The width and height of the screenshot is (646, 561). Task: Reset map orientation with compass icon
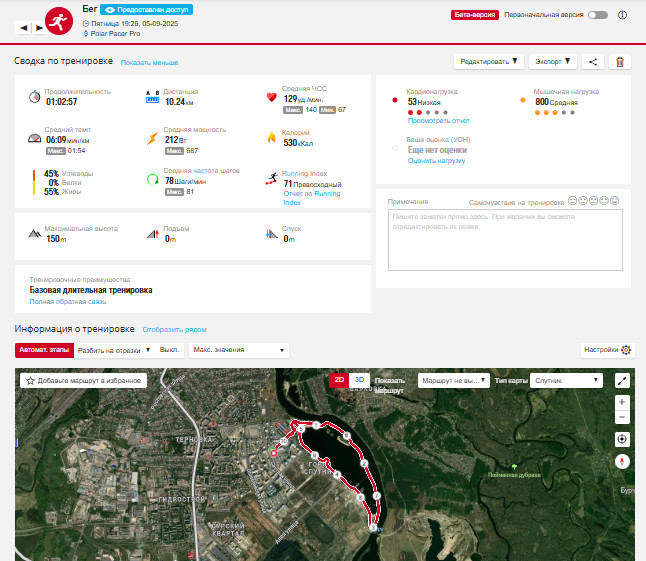pyautogui.click(x=622, y=461)
